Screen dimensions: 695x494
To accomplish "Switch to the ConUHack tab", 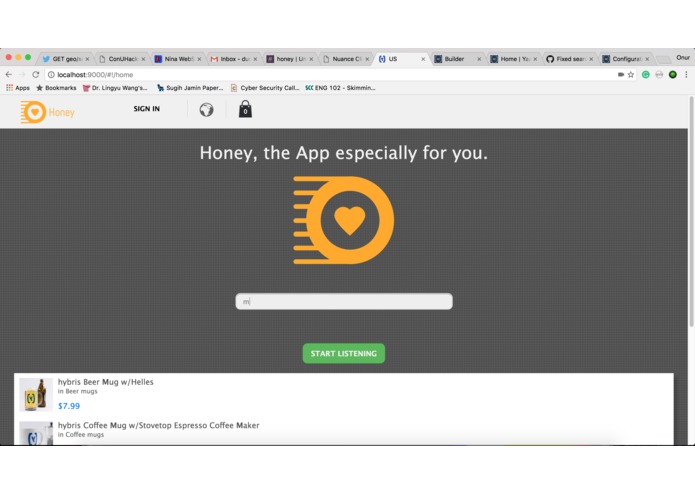I will pyautogui.click(x=121, y=59).
